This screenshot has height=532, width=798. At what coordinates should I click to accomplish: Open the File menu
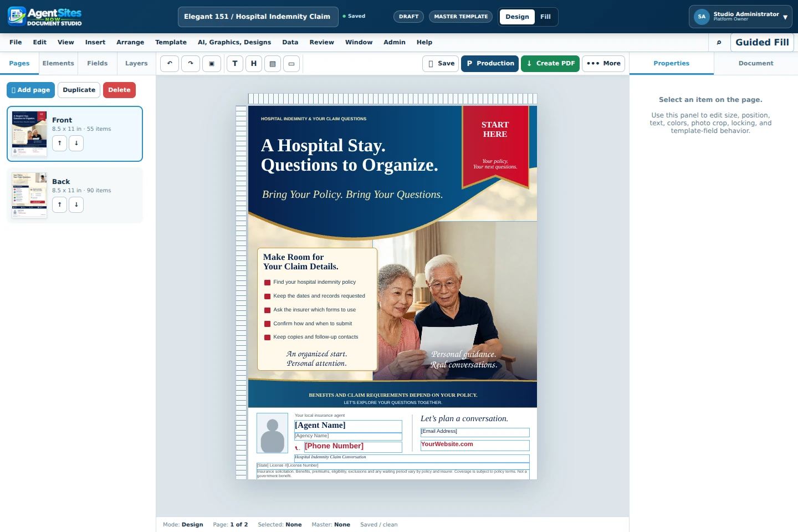click(x=16, y=42)
